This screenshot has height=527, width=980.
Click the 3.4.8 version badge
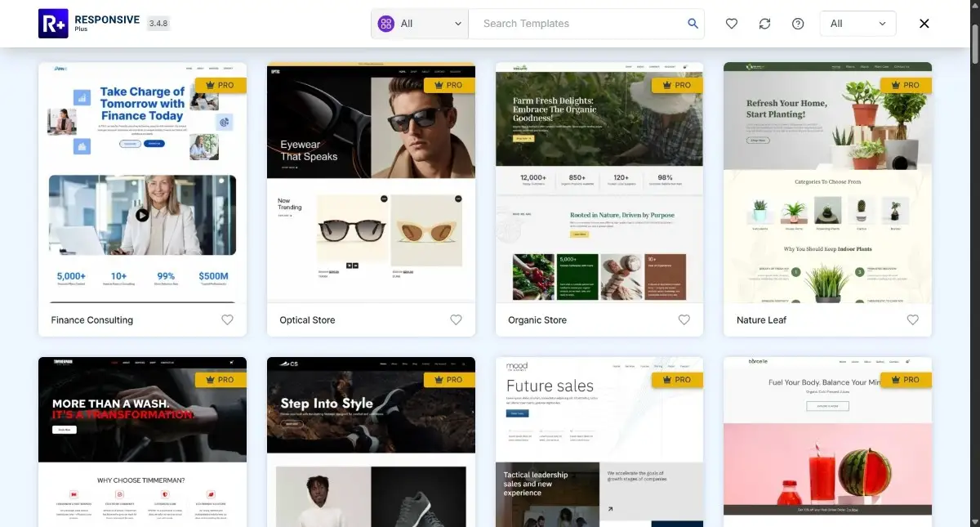[158, 24]
